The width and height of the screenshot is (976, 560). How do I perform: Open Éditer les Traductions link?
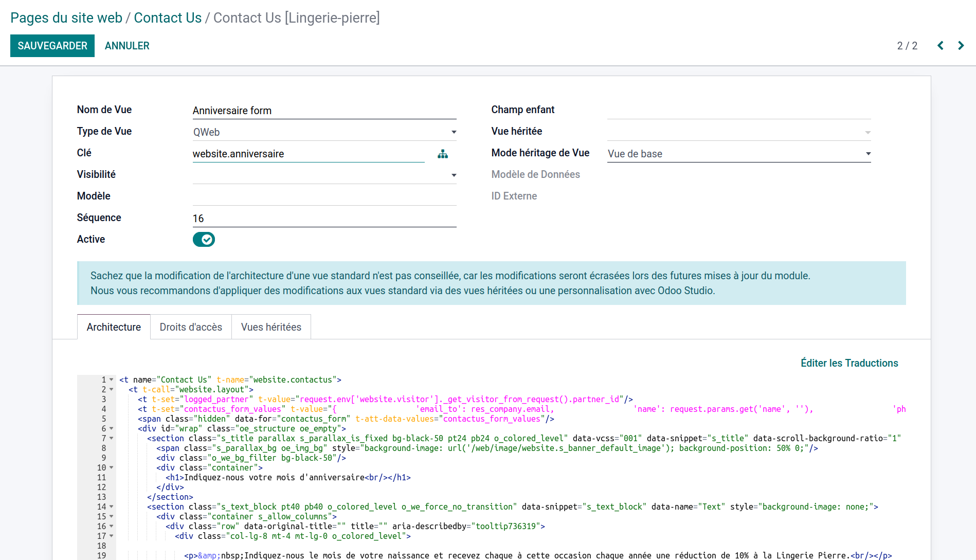click(849, 363)
